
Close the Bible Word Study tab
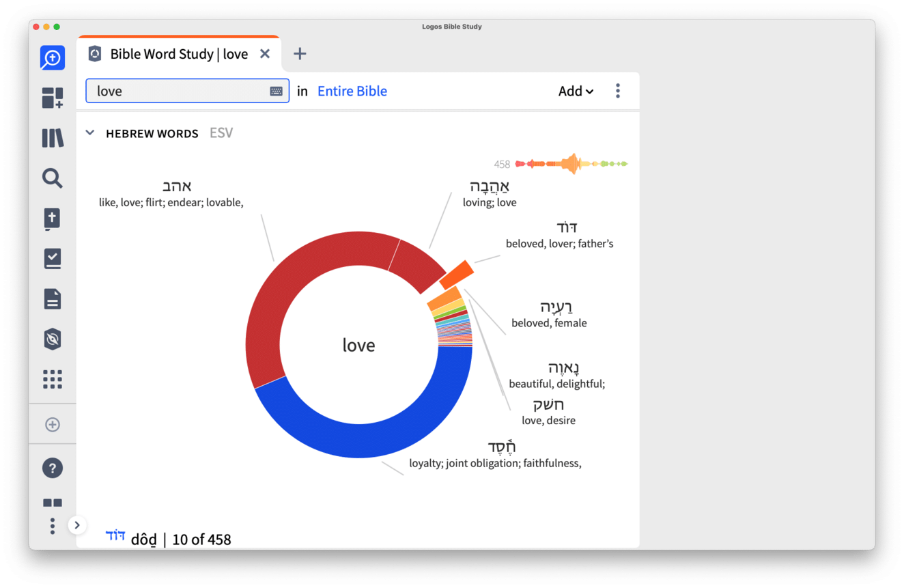[x=265, y=54]
